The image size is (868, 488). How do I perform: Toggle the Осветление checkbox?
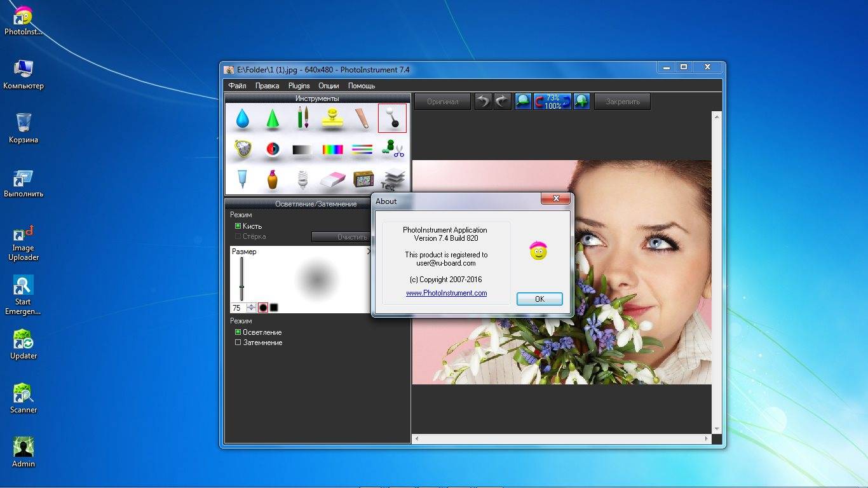tap(238, 332)
